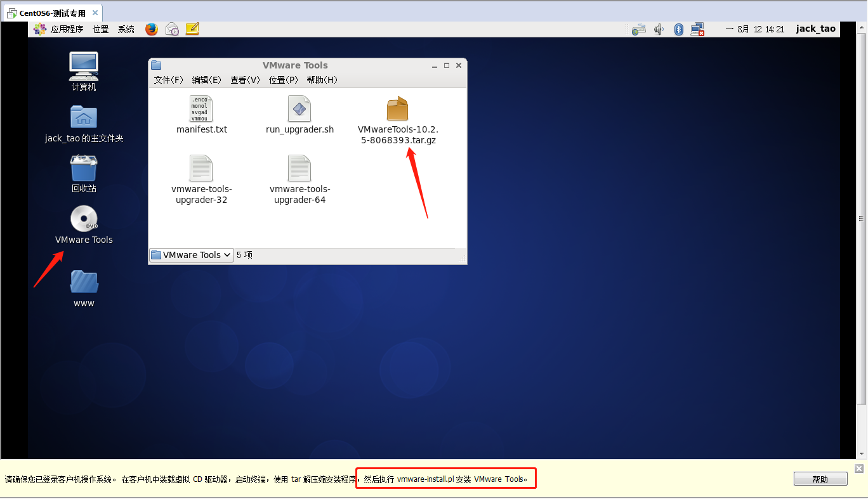
Task: Open the 查看(V) menu
Action: 246,80
